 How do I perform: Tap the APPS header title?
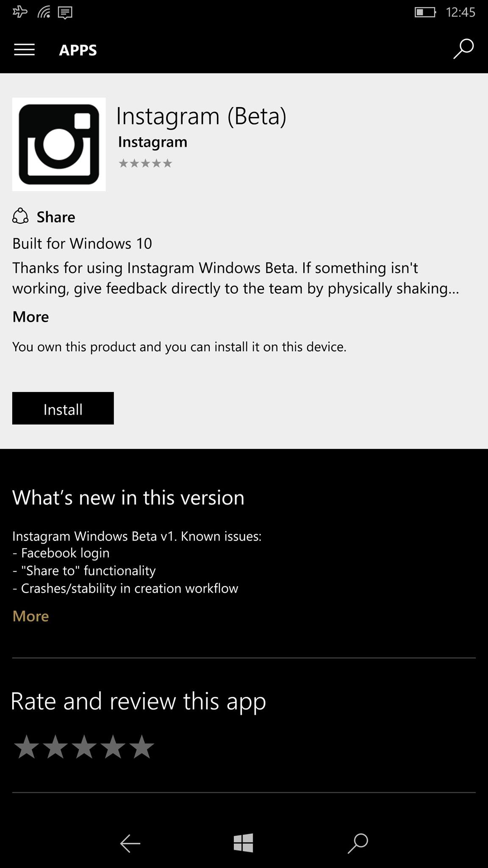pos(78,50)
